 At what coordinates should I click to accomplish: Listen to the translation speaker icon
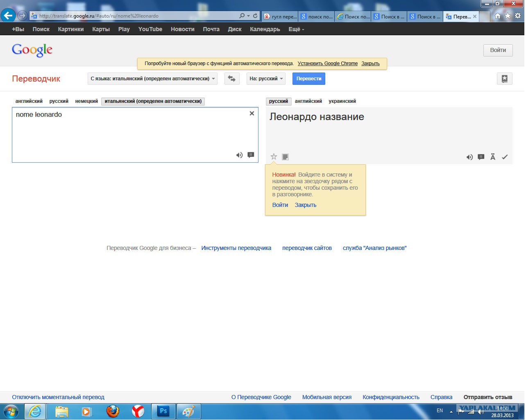click(469, 157)
